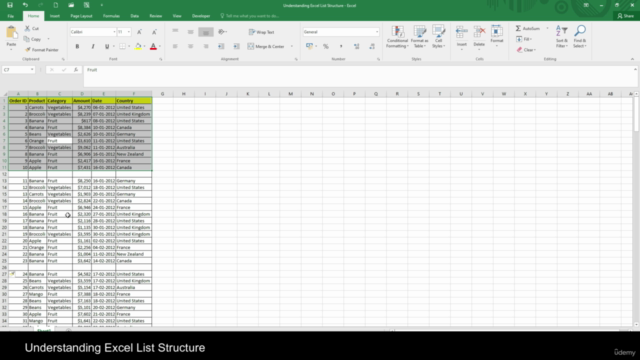Toggle Italic formatting
Image resolution: width=640 pixels, height=360 pixels.
(x=93, y=47)
